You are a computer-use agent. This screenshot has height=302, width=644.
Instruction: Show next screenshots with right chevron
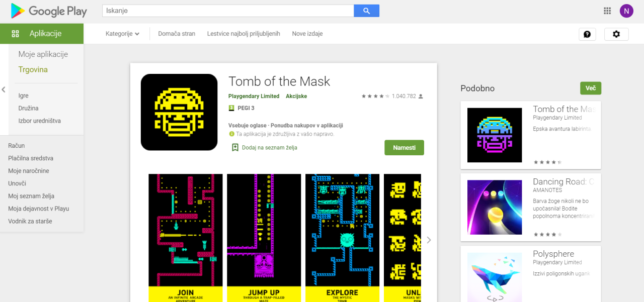point(429,240)
